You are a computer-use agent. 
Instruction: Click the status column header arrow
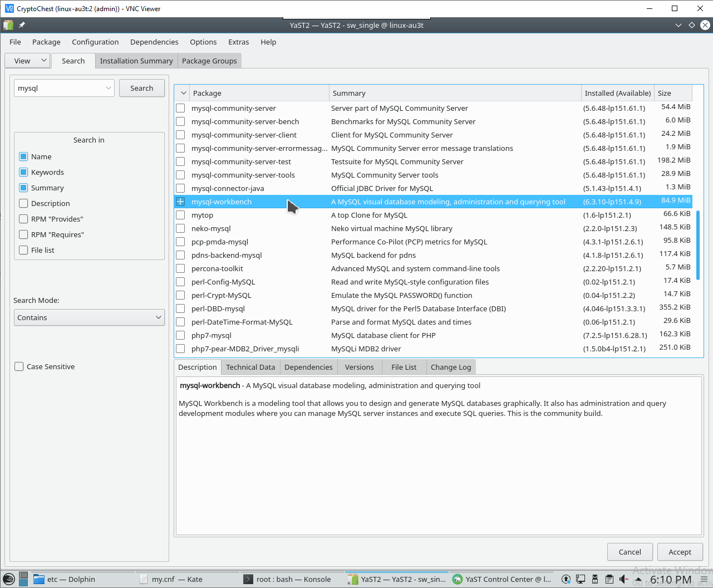[183, 93]
